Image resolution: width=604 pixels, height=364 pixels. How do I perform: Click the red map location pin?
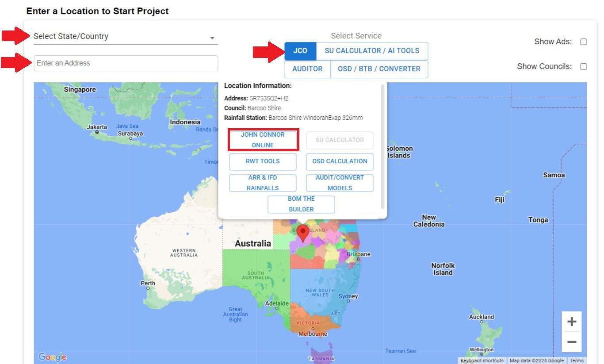pos(302,233)
